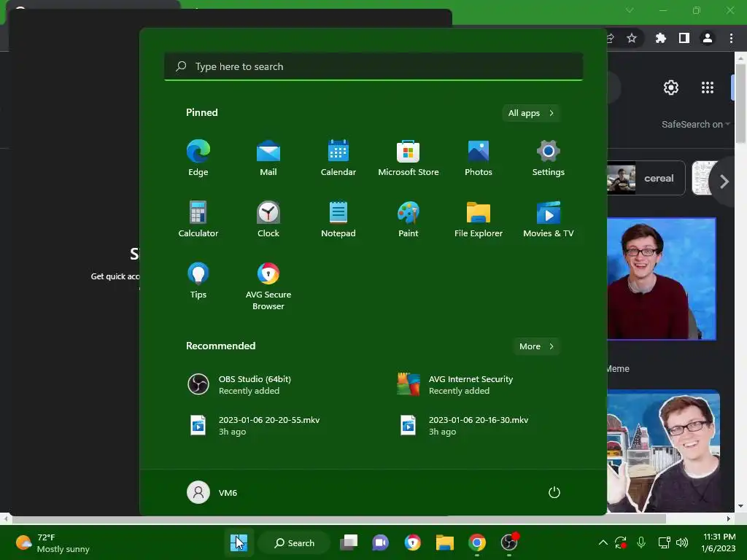747x560 pixels.
Task: Open Chrome extensions puzzle icon
Action: coord(661,38)
